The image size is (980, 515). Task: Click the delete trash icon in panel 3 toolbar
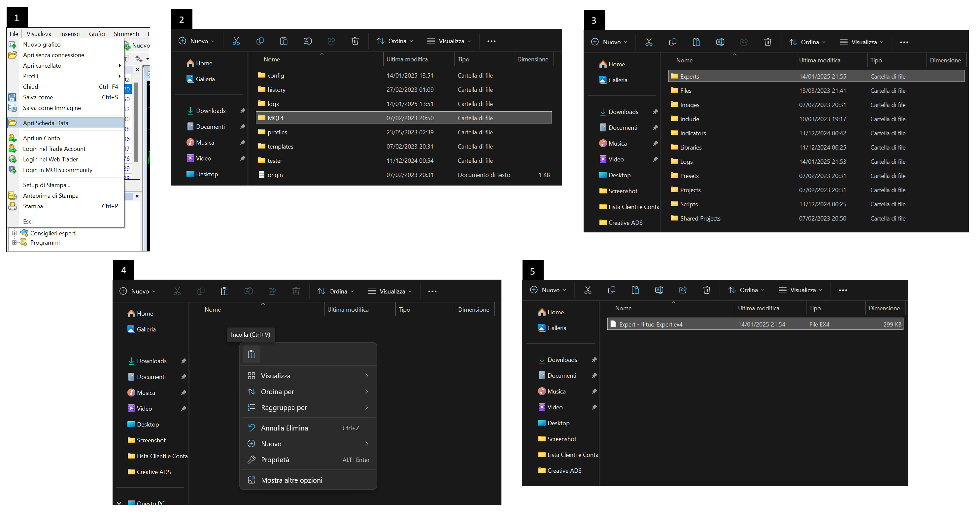pos(768,42)
